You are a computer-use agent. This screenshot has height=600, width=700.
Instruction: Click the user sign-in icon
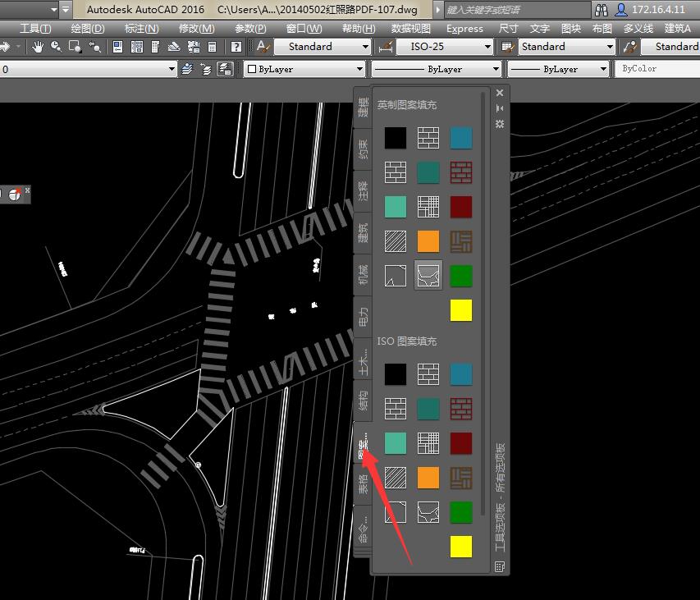tap(620, 10)
